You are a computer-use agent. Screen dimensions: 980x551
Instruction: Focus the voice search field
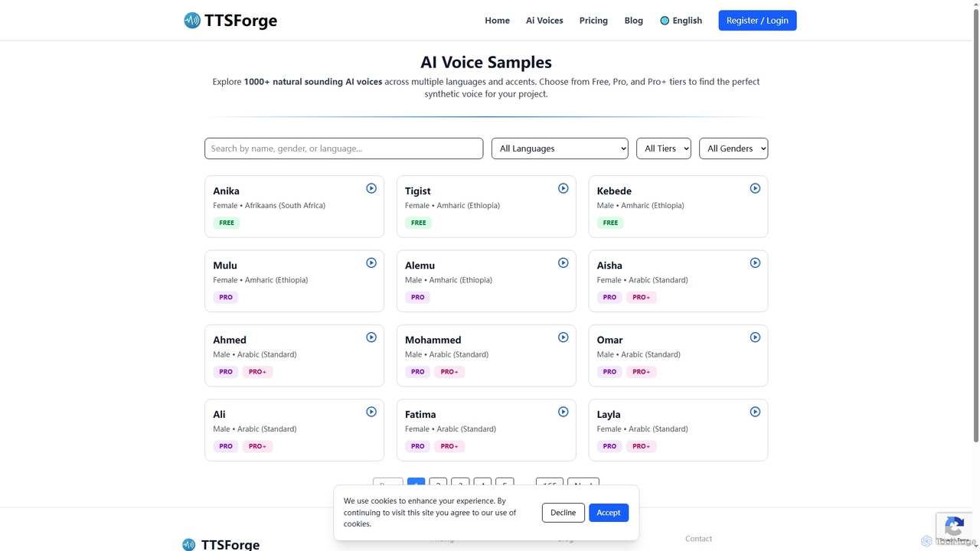344,148
